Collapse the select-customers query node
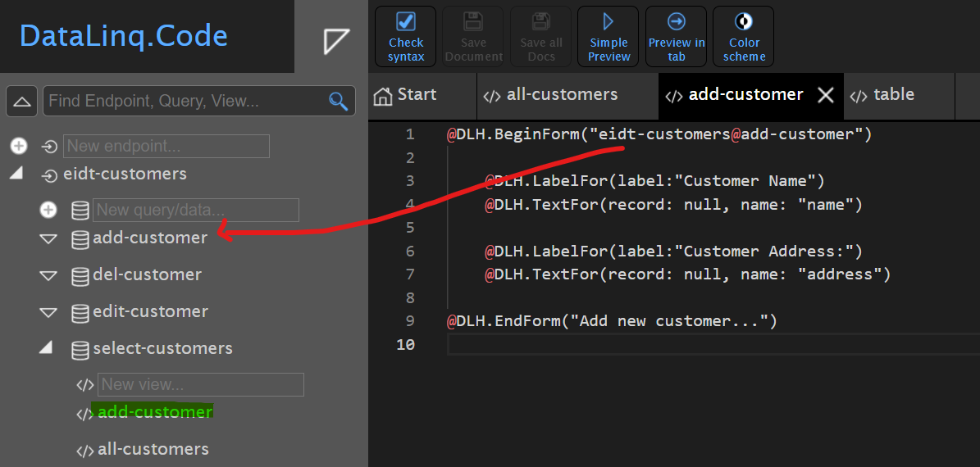Screen dimensions: 980x467 46,347
